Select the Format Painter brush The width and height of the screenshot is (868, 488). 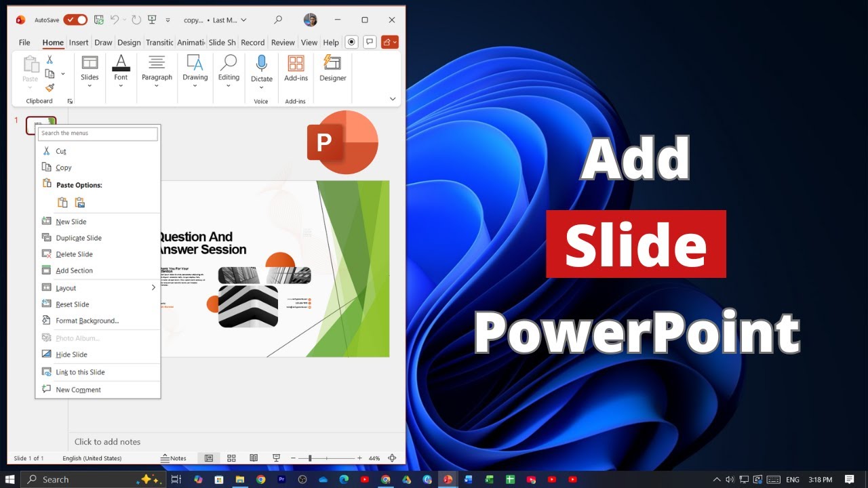[x=50, y=87]
